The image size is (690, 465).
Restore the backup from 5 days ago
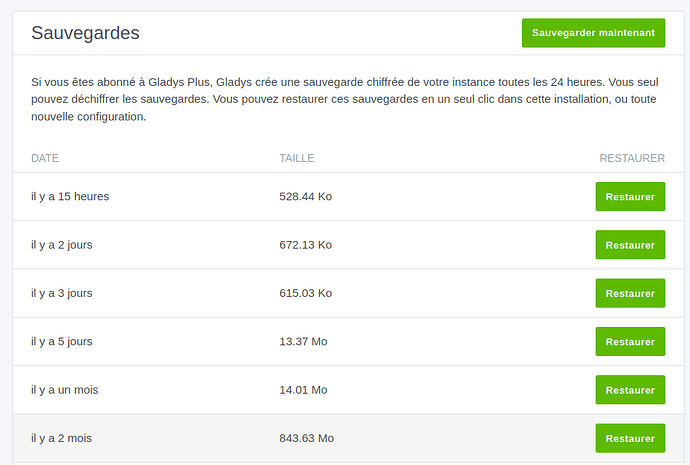click(x=630, y=341)
